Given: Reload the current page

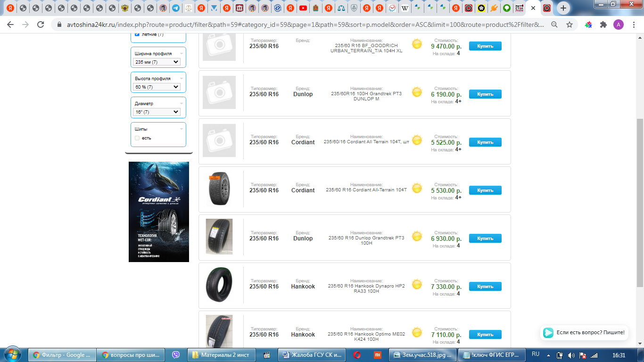Looking at the screenshot, I should click(x=41, y=25).
